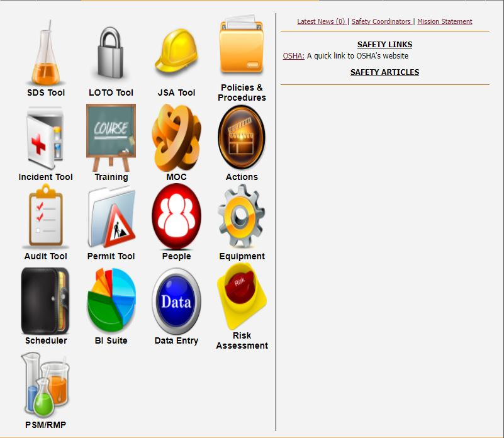
Task: Click the Equipment text label
Action: tap(242, 256)
